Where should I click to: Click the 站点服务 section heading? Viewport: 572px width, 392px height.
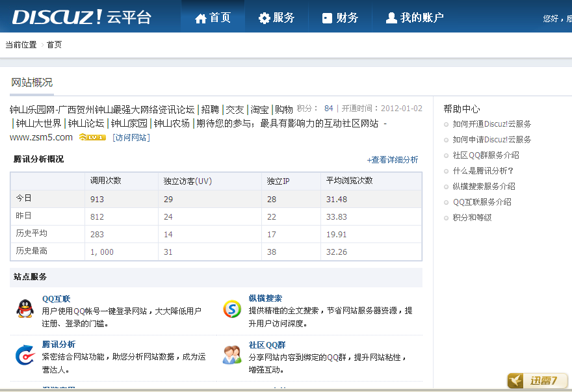tap(31, 277)
